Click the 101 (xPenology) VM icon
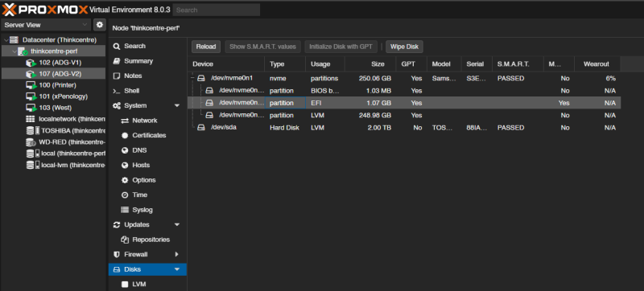 point(31,96)
